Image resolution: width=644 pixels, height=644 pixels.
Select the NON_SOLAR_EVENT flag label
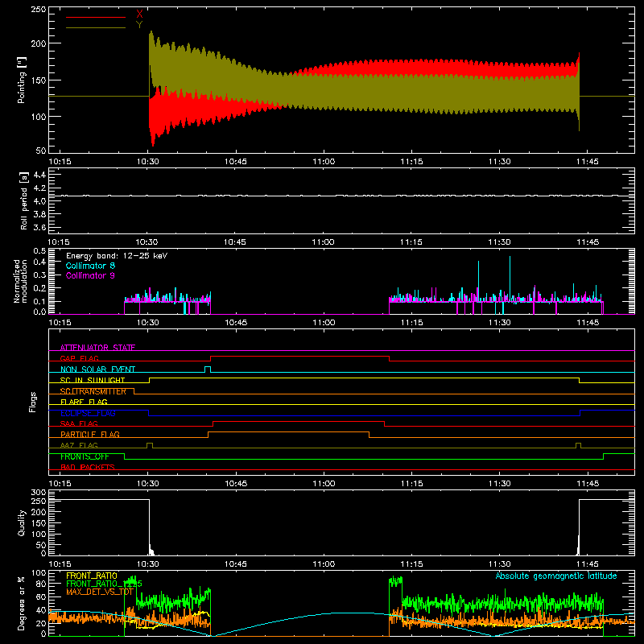coord(97,369)
